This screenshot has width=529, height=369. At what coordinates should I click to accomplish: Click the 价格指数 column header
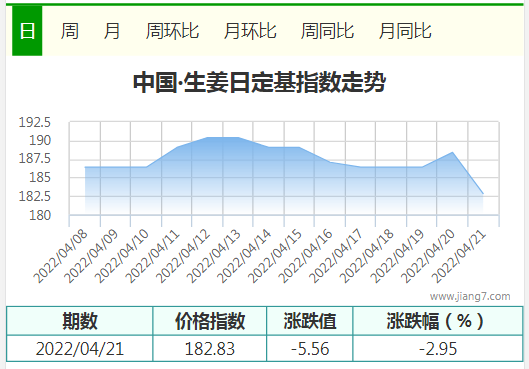click(x=210, y=321)
